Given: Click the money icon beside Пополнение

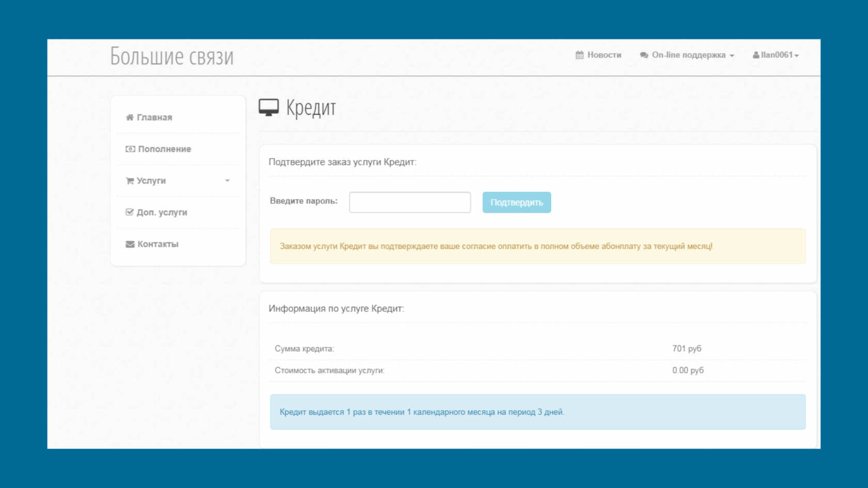Looking at the screenshot, I should click(130, 149).
